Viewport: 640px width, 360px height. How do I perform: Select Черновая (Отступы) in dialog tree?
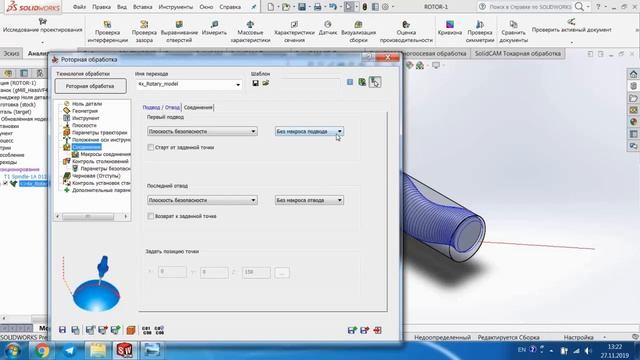[x=96, y=176]
